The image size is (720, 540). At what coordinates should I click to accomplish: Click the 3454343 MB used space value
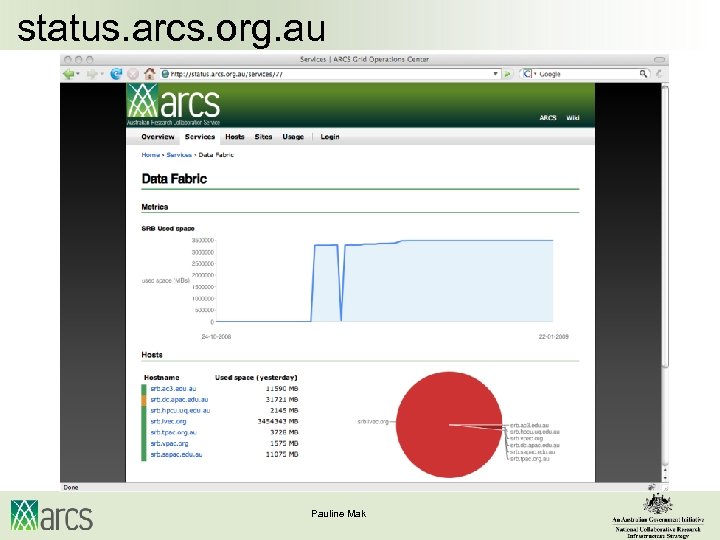277,422
